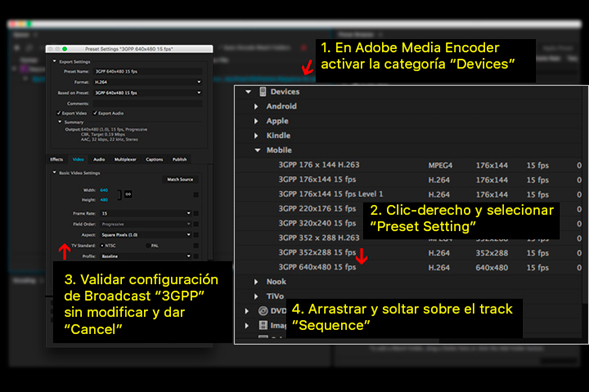The width and height of the screenshot is (589, 392).
Task: Click the DVD disc icon
Action: click(x=263, y=311)
